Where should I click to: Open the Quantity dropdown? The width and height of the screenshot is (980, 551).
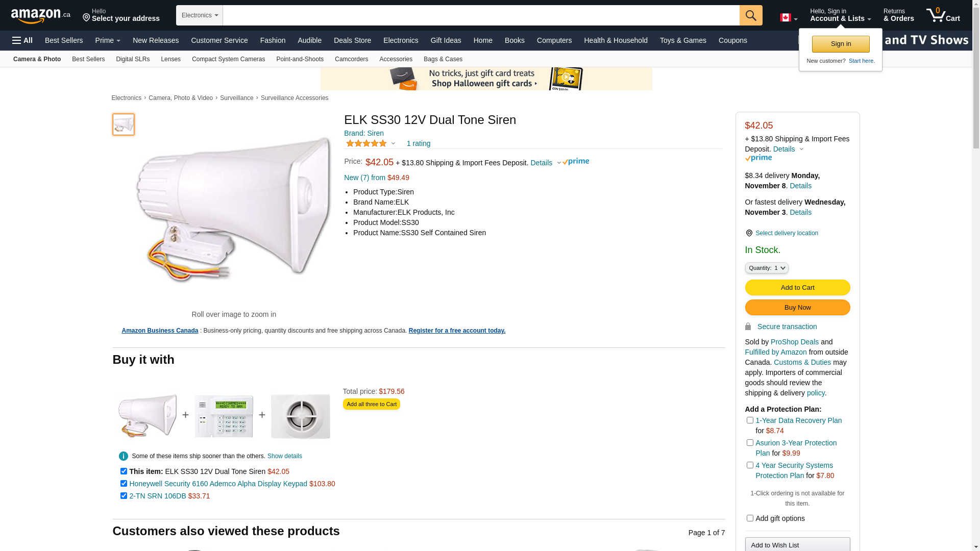tap(767, 268)
